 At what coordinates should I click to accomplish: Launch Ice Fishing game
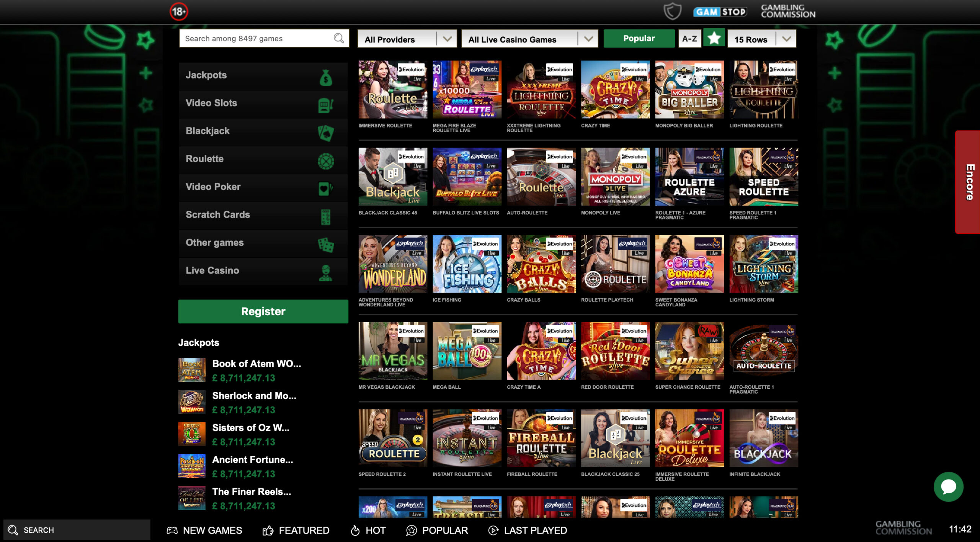tap(467, 264)
